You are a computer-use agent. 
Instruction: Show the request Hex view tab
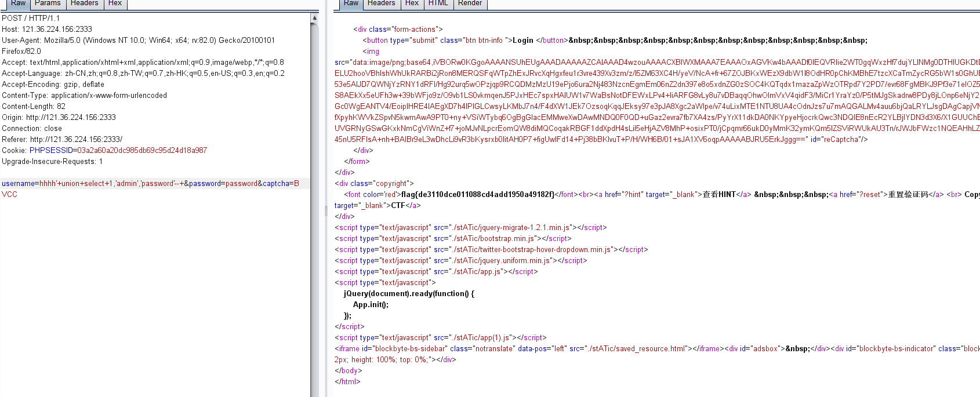point(115,3)
